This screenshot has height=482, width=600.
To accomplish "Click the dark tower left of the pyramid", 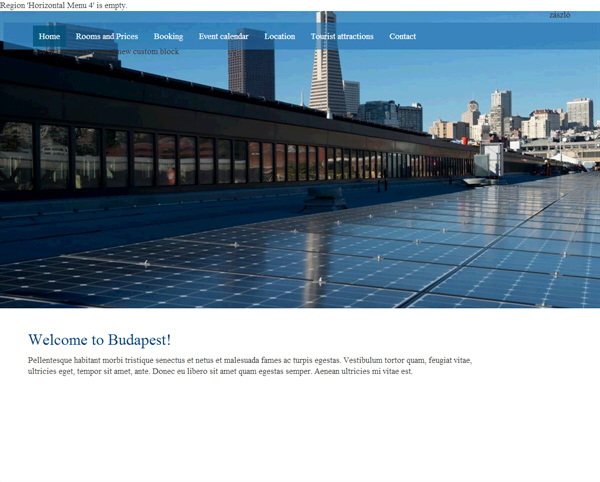I will point(251,70).
